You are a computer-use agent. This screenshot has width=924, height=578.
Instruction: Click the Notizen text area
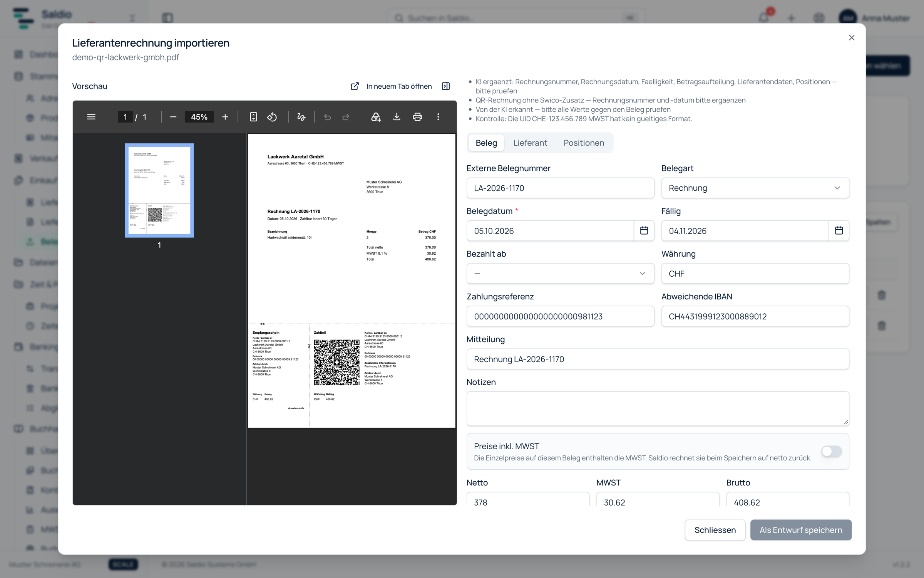(x=658, y=408)
